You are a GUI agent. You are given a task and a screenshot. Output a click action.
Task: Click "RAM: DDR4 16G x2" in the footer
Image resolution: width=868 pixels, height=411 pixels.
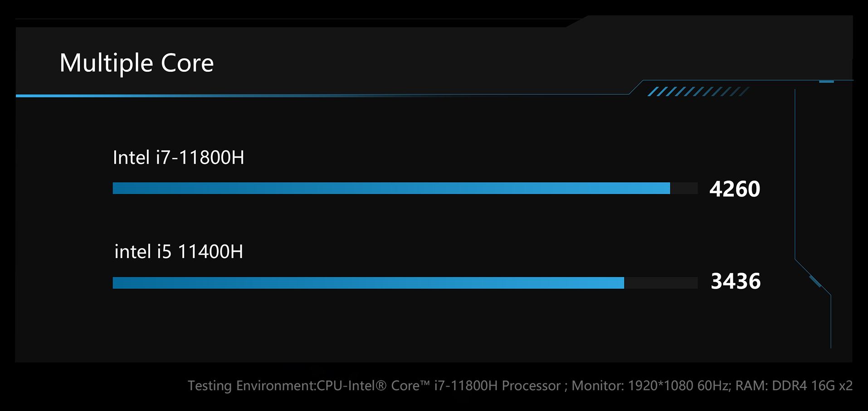tap(794, 386)
